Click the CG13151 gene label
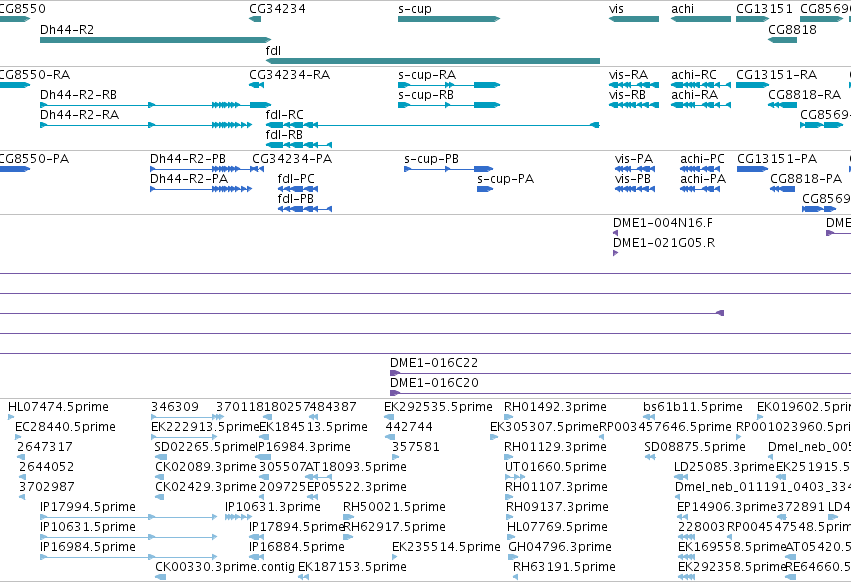This screenshot has width=851, height=582. [764, 9]
